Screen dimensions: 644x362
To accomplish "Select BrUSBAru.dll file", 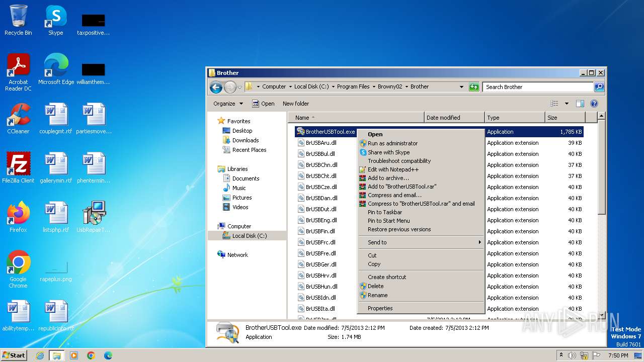I will (321, 143).
